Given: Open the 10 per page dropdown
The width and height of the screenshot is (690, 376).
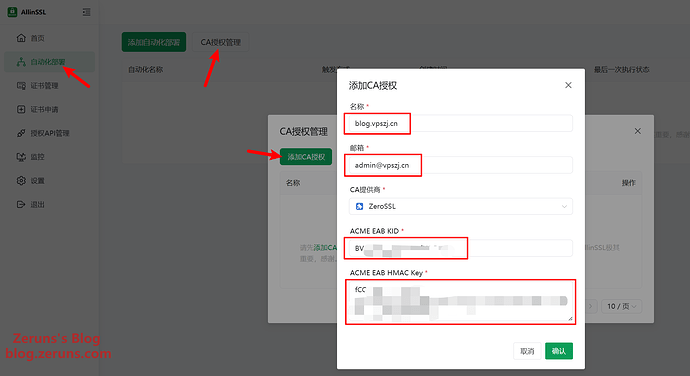Looking at the screenshot, I should (x=621, y=306).
